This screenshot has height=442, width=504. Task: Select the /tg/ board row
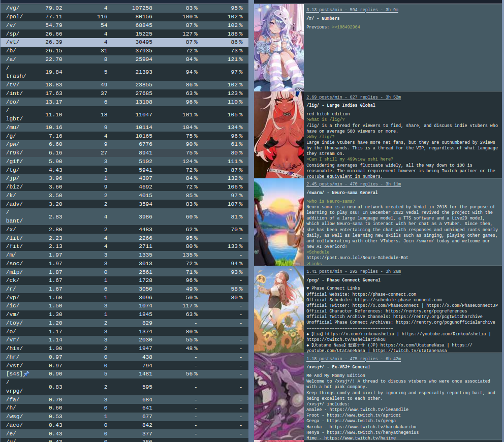124,170
